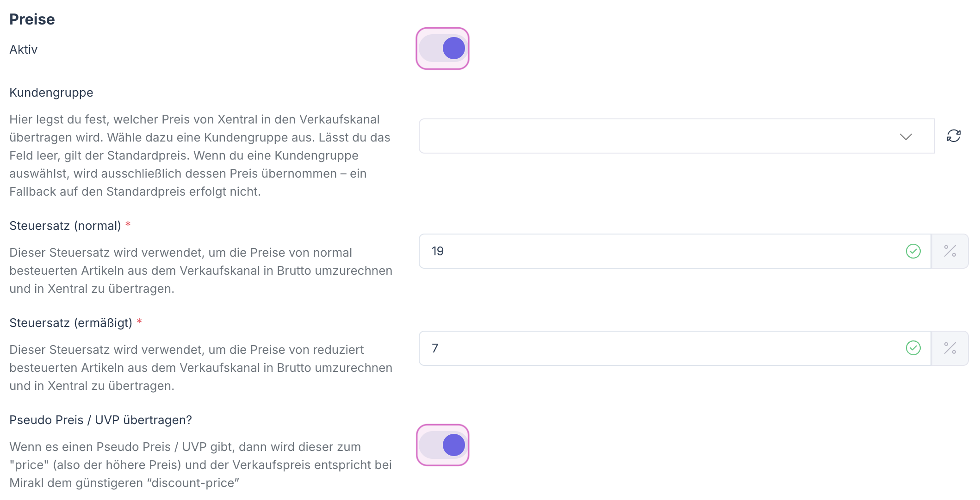Disable the Pseudo Preis / UVP übertragen switch
The width and height of the screenshot is (980, 500).
[442, 445]
